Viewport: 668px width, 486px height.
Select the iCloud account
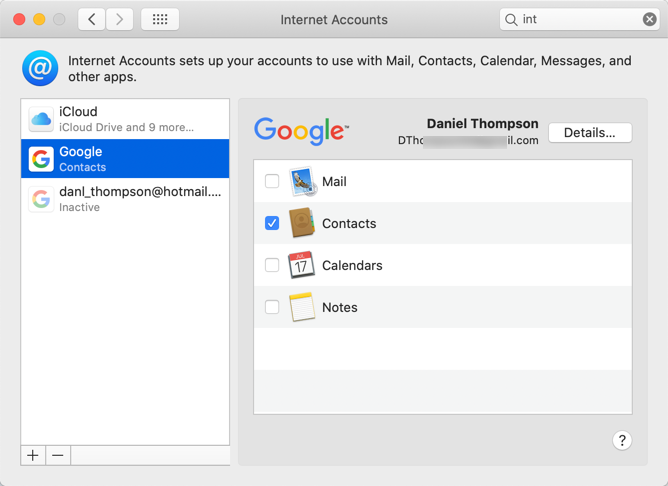point(125,119)
